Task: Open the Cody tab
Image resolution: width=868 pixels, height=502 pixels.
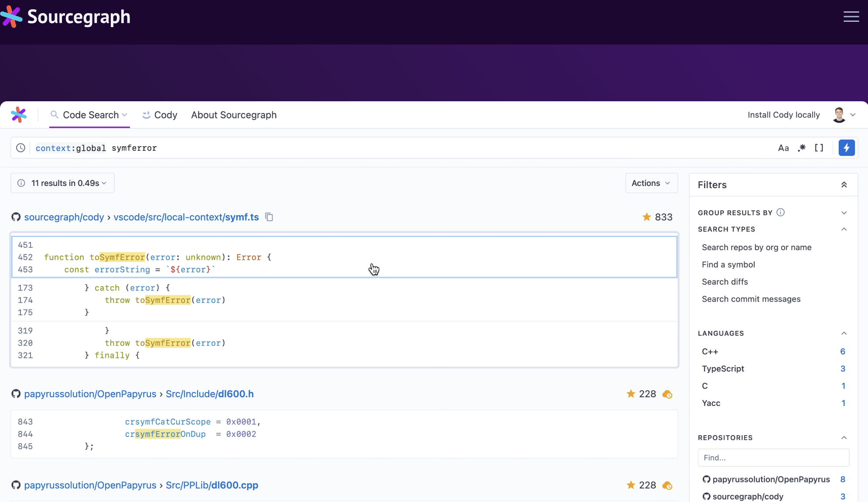Action: 160,115
